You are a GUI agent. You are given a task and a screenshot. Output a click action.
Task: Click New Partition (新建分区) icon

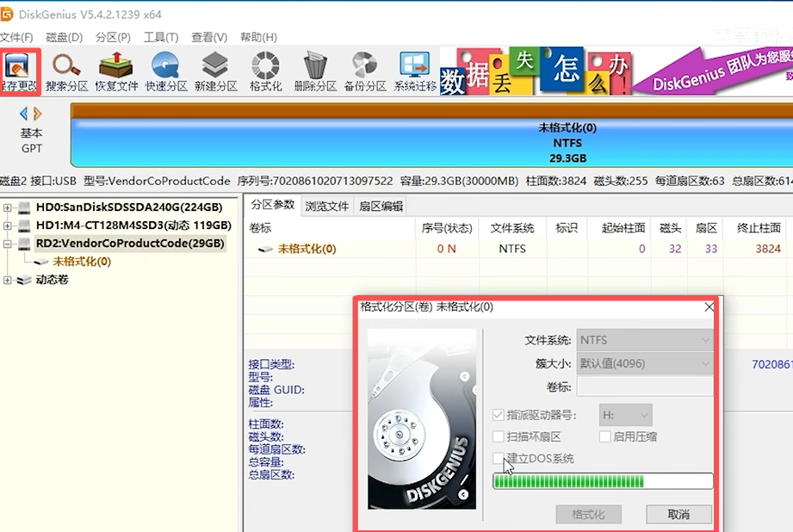(215, 71)
